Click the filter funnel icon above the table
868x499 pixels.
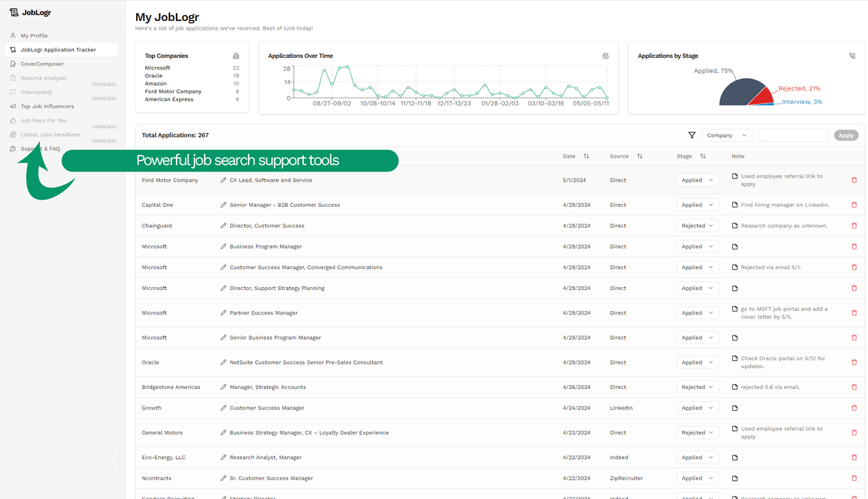(692, 135)
